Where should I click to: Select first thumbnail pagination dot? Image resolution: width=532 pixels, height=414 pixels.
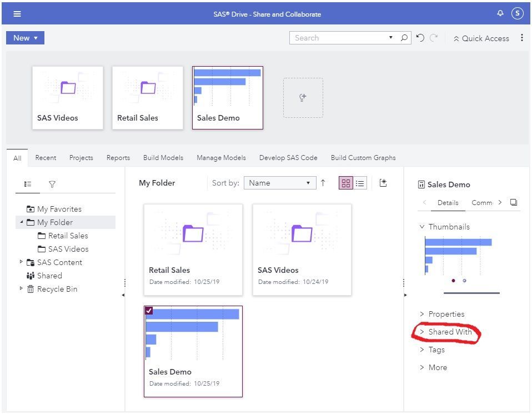(x=453, y=281)
